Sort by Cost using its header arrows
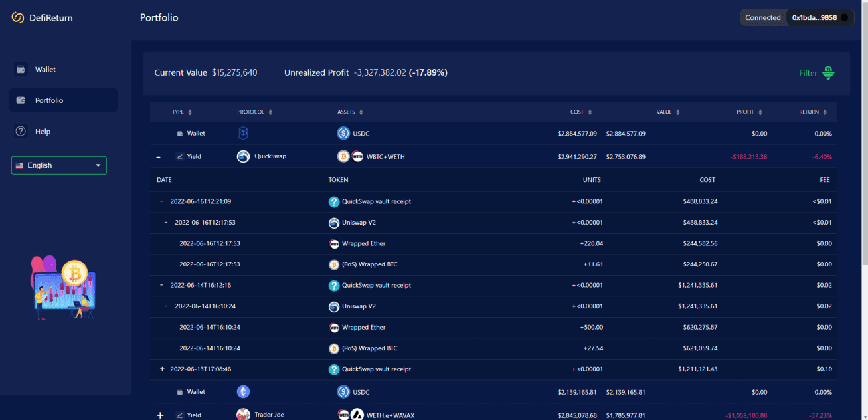This screenshot has width=868, height=420. pyautogui.click(x=590, y=112)
